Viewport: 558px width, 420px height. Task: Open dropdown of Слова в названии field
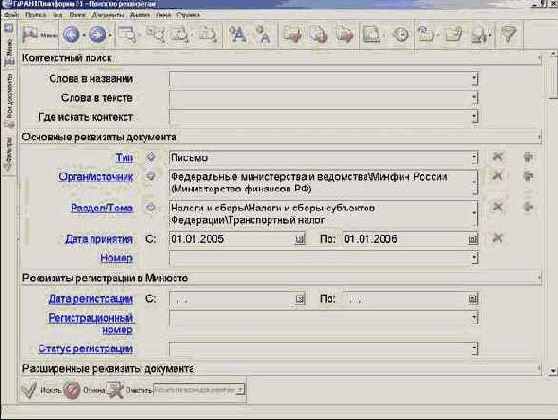click(x=474, y=79)
